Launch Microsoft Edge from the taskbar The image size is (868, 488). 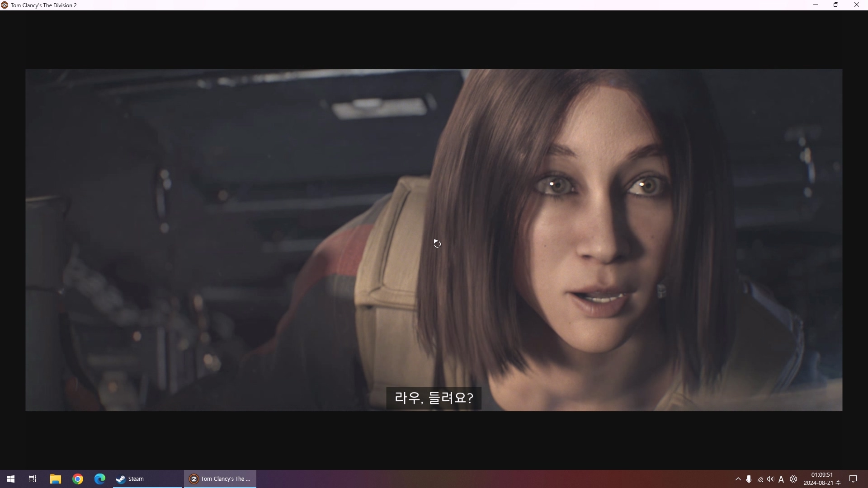(100, 479)
